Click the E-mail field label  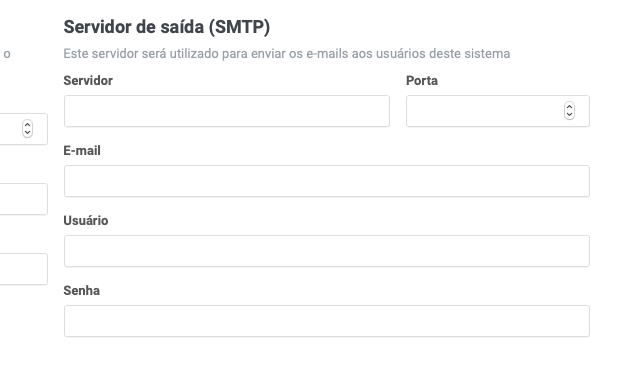point(82,151)
